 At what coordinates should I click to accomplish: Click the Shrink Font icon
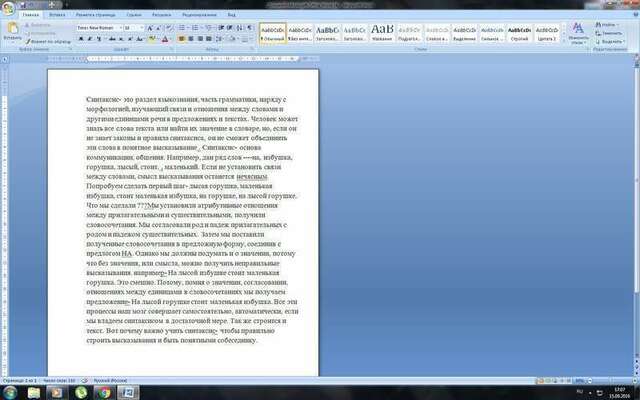[159, 28]
